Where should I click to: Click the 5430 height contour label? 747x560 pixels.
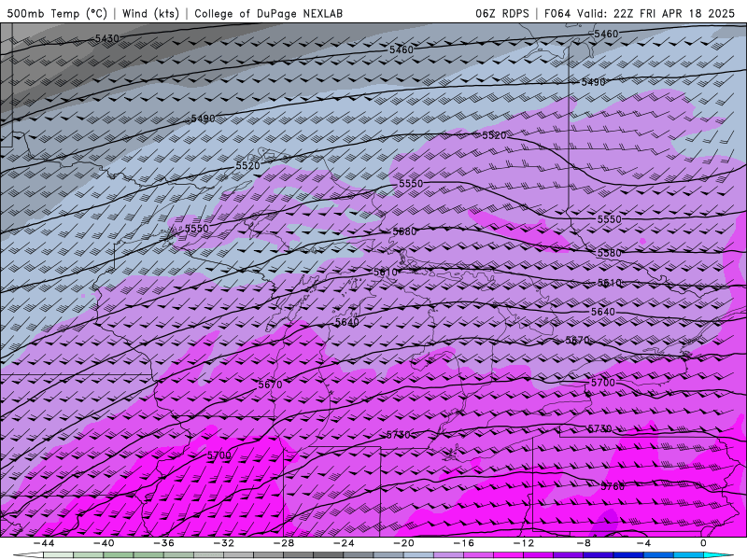click(x=106, y=38)
